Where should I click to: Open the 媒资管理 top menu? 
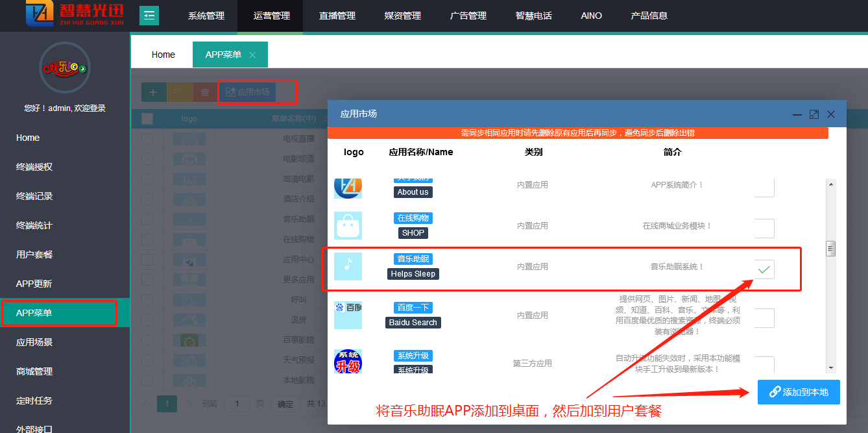(x=403, y=16)
